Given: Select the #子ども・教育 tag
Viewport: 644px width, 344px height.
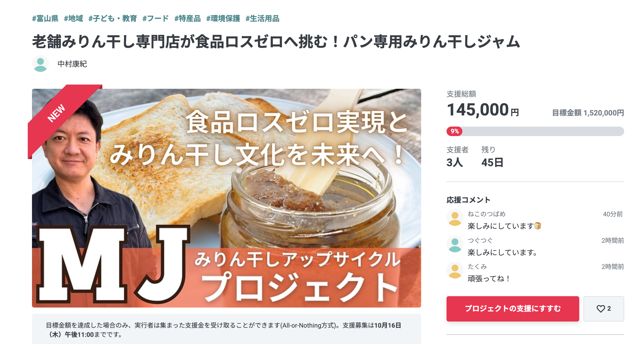Looking at the screenshot, I should click(113, 18).
